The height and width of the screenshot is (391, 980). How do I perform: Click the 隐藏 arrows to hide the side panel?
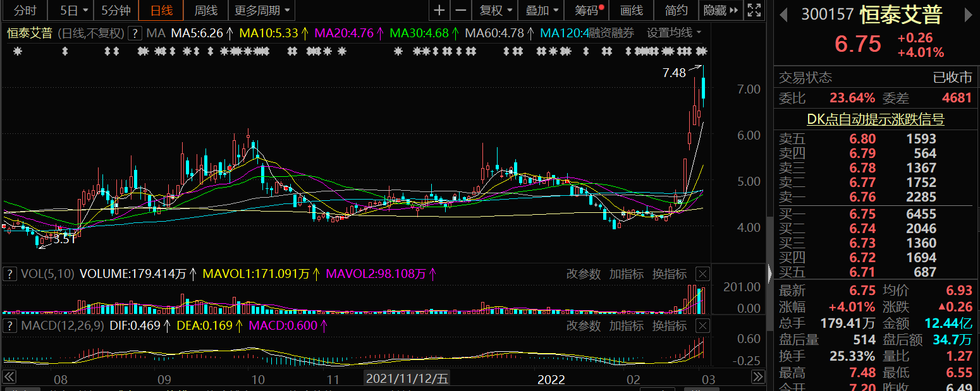[x=721, y=10]
